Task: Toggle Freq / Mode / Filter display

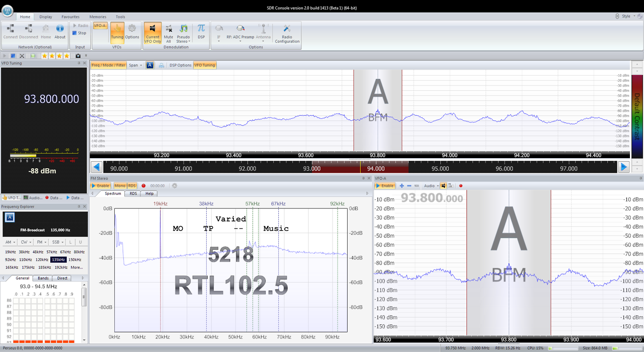Action: [x=109, y=65]
